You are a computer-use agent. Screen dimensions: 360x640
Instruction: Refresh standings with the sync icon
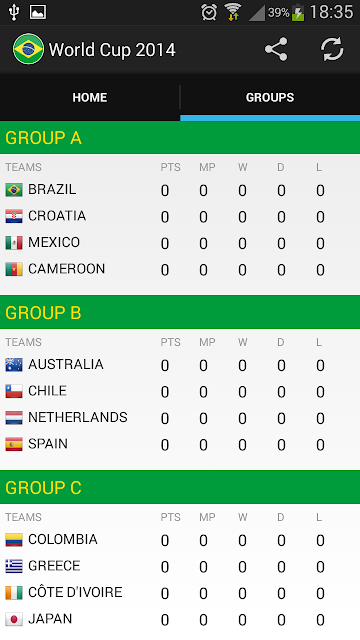332,49
